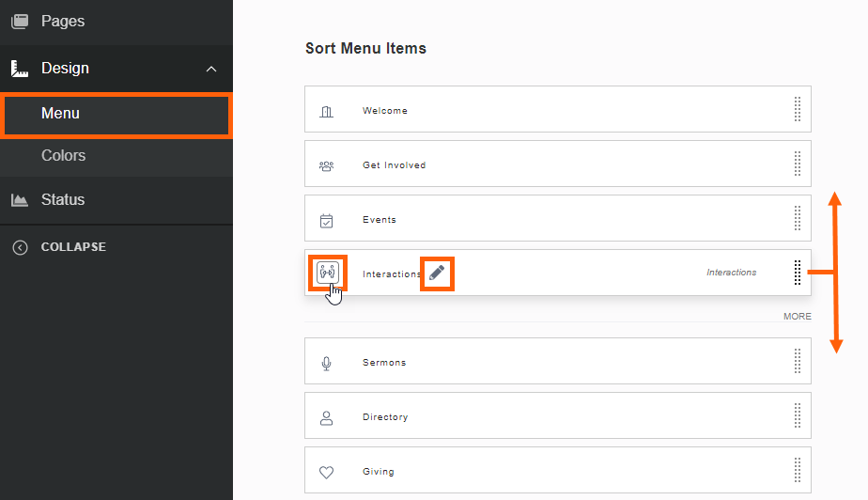Click the Get Involved people icon
This screenshot has height=500, width=868.
coord(326,165)
